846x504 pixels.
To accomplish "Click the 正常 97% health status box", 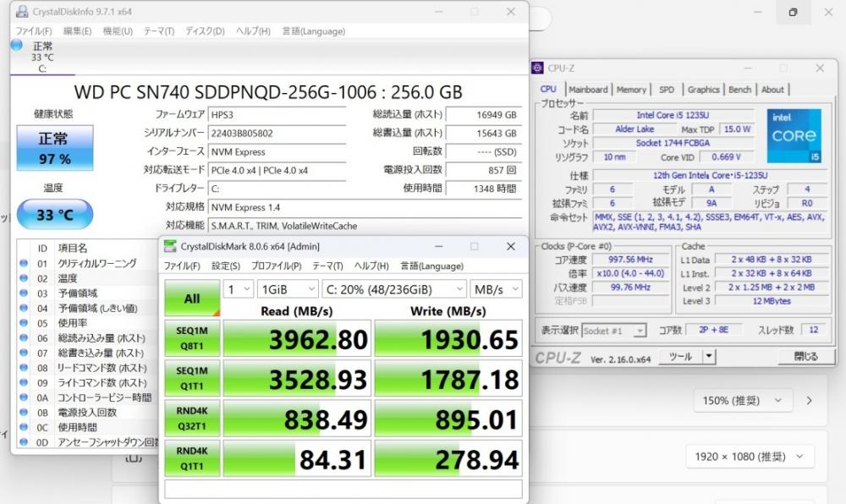I will 53,148.
